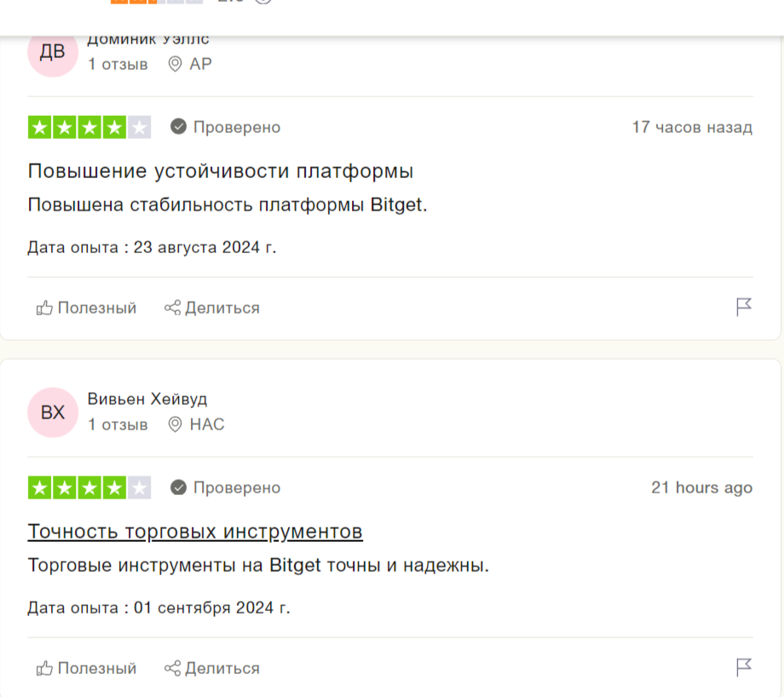Flag the Точность торговых инструментов review
This screenshot has width=784, height=697.
[743, 667]
